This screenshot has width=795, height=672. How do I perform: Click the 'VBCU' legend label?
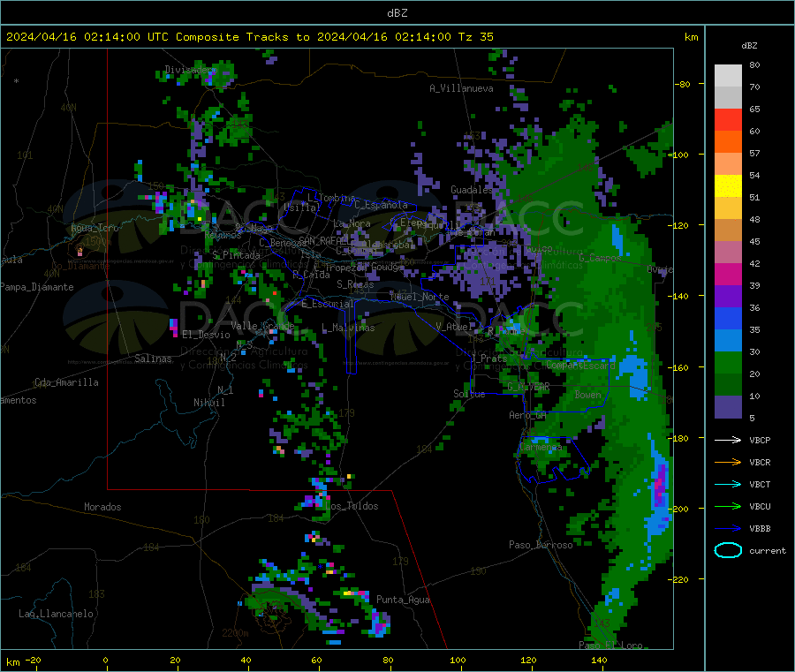760,506
